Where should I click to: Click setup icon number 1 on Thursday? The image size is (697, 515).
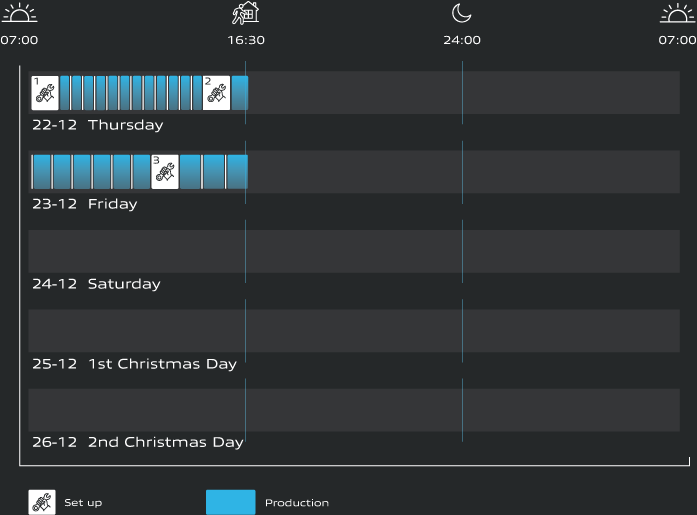[x=45, y=93]
